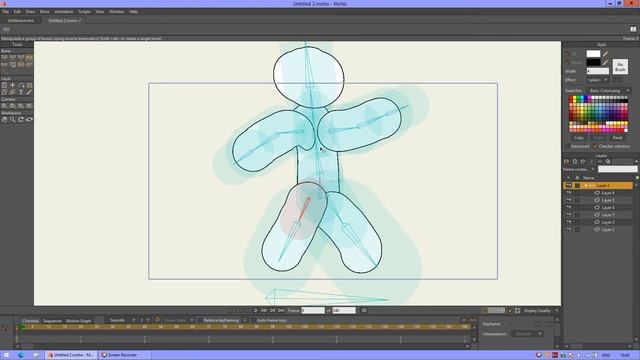This screenshot has width=640, height=360.
Task: Open the Smooth interpolation dropdown in timeline
Action: (122, 320)
